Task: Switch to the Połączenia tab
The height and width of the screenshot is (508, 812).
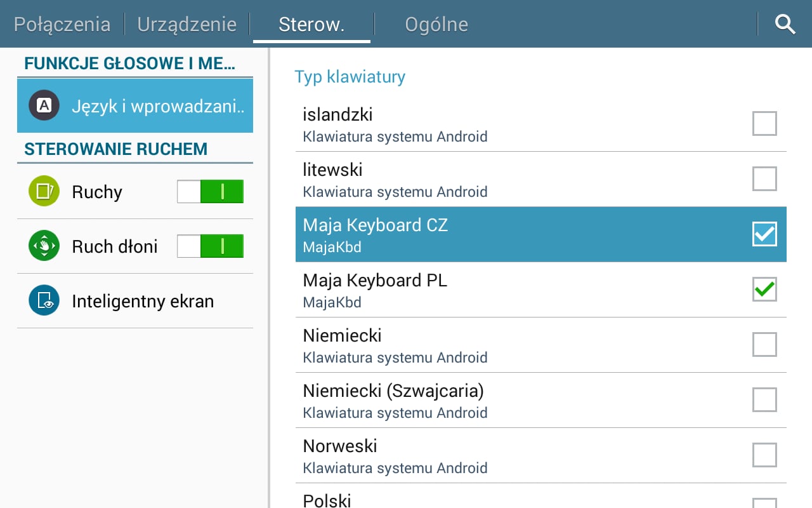Action: pos(62,24)
